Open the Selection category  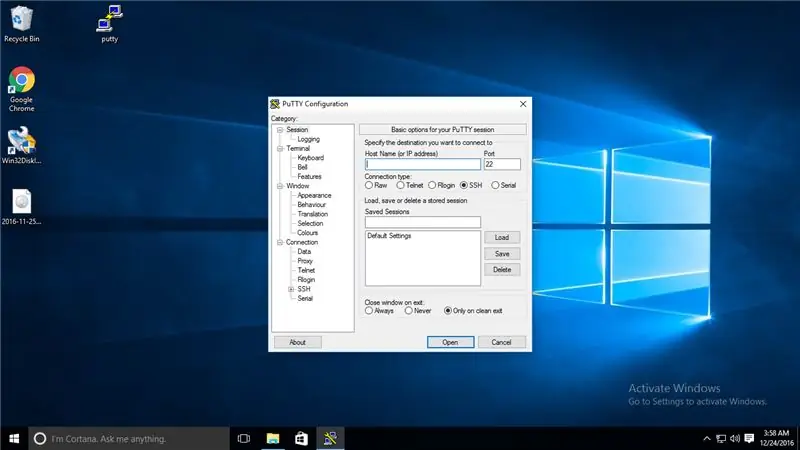tap(310, 223)
